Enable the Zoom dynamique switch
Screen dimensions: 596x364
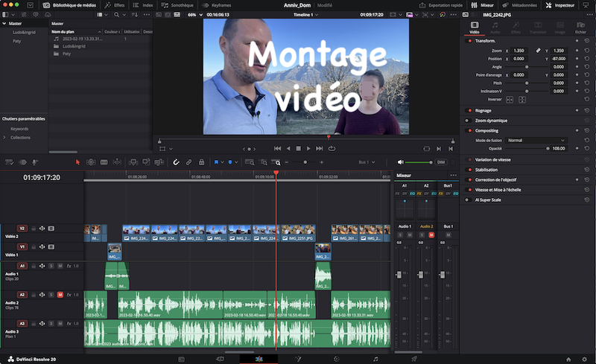click(x=469, y=121)
